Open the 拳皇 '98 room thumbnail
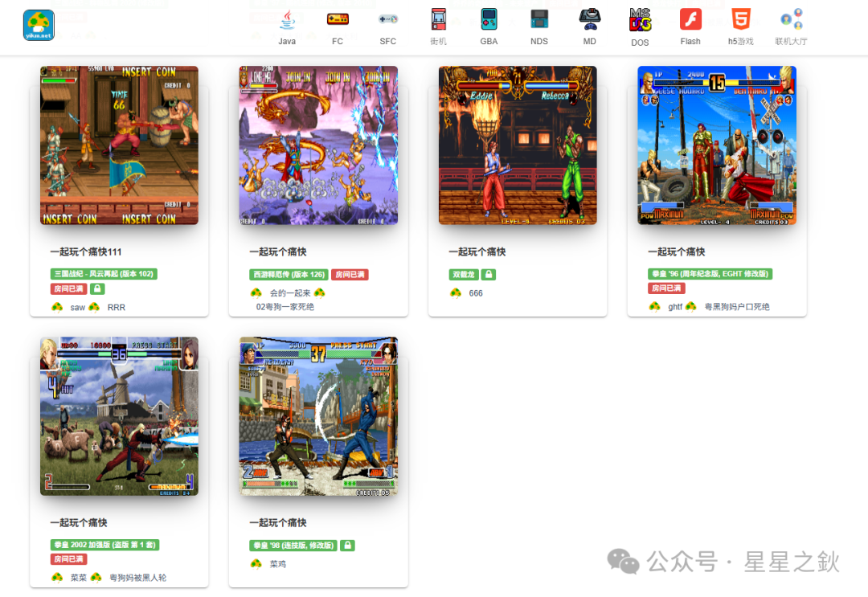The width and height of the screenshot is (868, 597). [318, 416]
